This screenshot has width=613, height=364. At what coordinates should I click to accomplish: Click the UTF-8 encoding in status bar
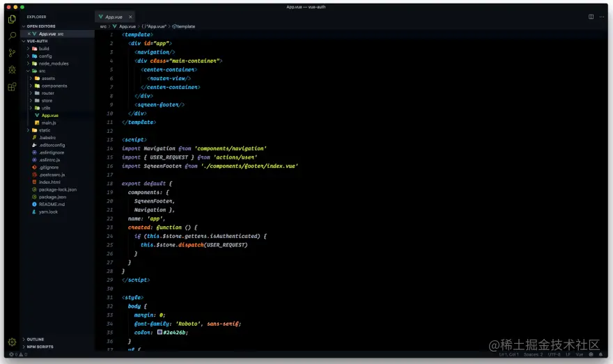point(554,354)
